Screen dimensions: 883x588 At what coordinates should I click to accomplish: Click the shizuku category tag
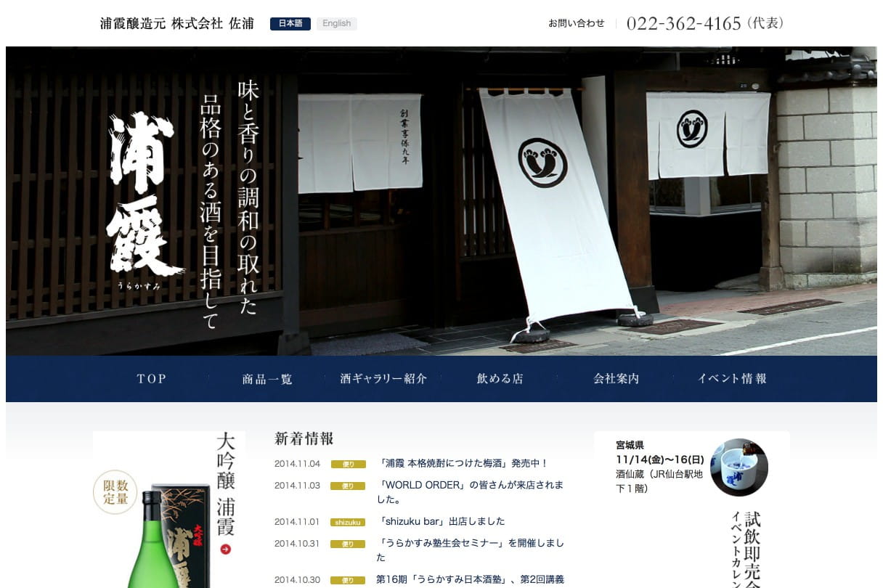point(348,522)
